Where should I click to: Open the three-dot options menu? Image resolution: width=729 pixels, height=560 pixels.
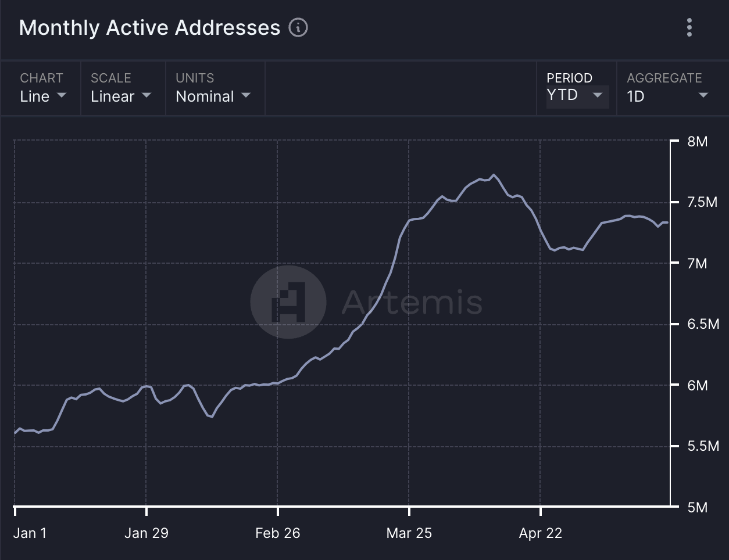(x=689, y=27)
